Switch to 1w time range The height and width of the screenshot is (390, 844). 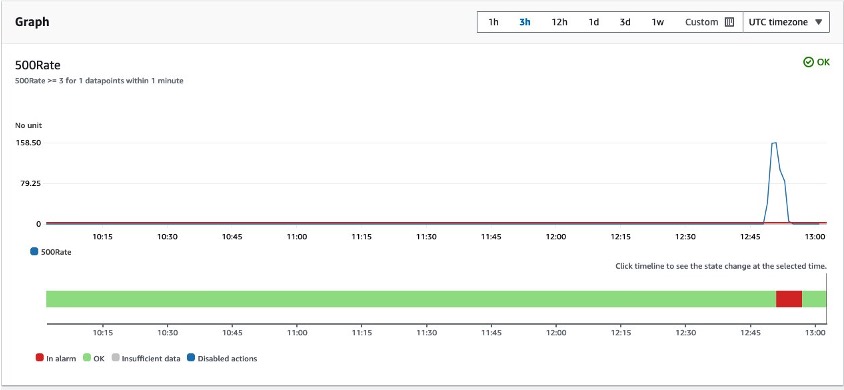658,22
